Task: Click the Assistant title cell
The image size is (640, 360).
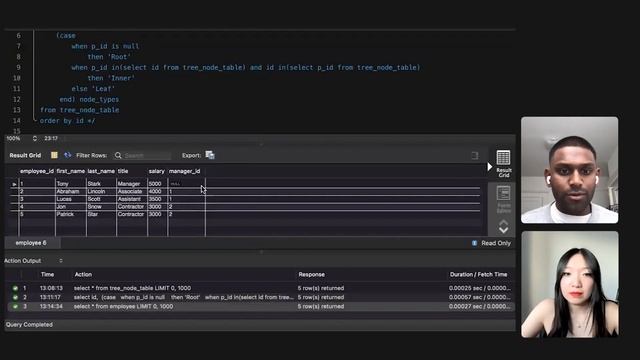Action: coord(132,199)
